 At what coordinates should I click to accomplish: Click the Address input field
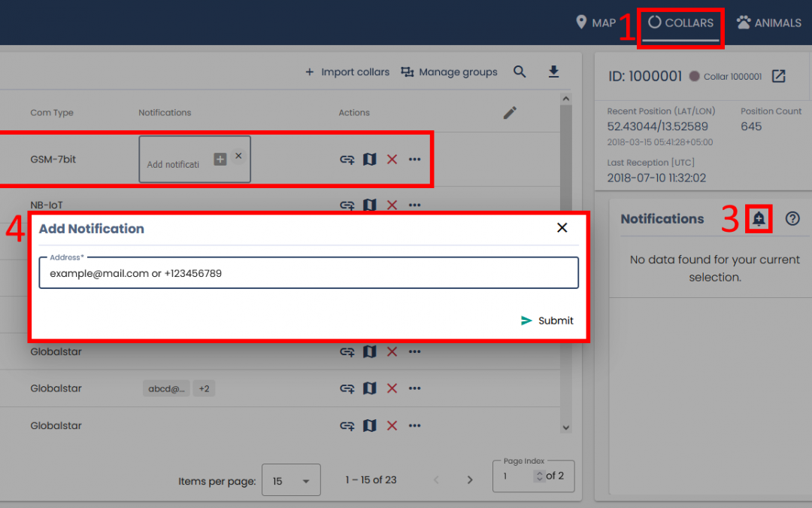308,274
